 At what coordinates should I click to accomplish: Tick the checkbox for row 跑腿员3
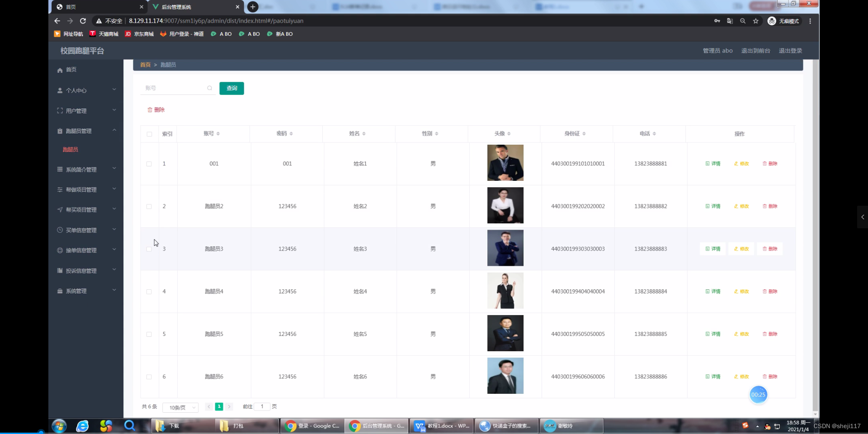point(149,249)
